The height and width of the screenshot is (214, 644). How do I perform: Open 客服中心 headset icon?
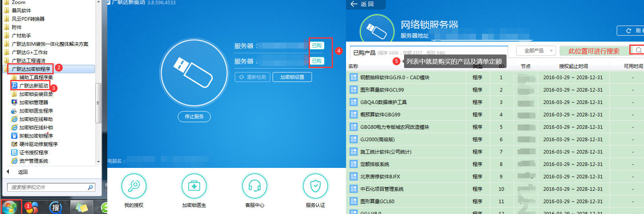[x=255, y=186]
